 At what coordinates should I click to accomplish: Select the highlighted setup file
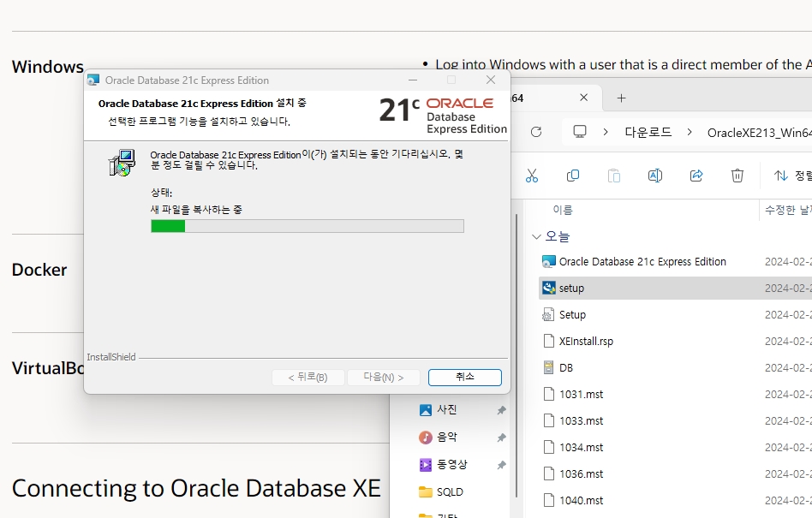point(675,289)
